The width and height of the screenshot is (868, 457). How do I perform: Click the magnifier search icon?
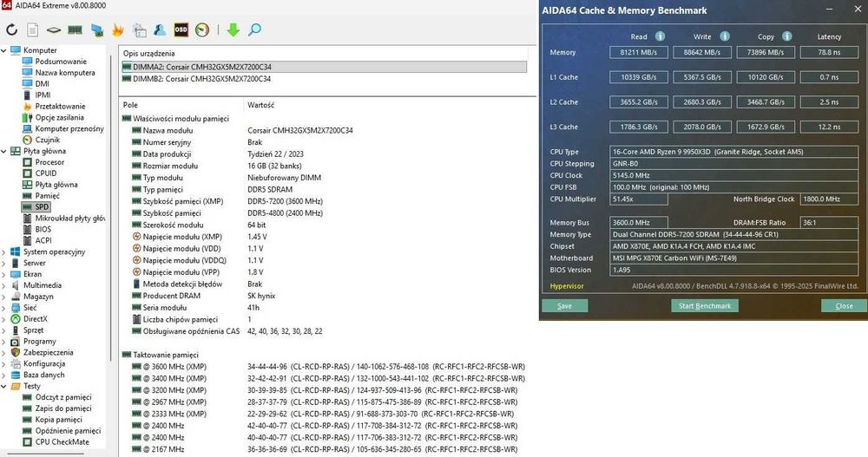(x=254, y=29)
